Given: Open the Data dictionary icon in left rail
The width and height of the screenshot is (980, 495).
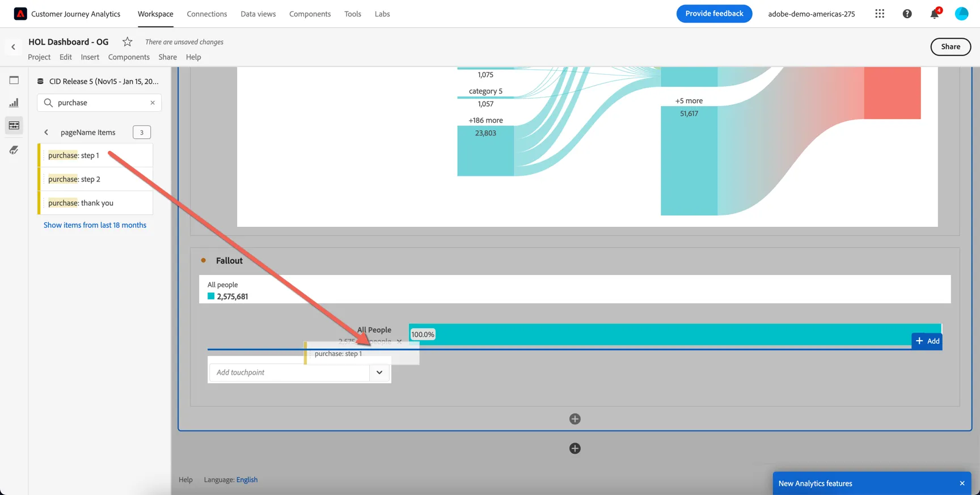Looking at the screenshot, I should [x=14, y=150].
